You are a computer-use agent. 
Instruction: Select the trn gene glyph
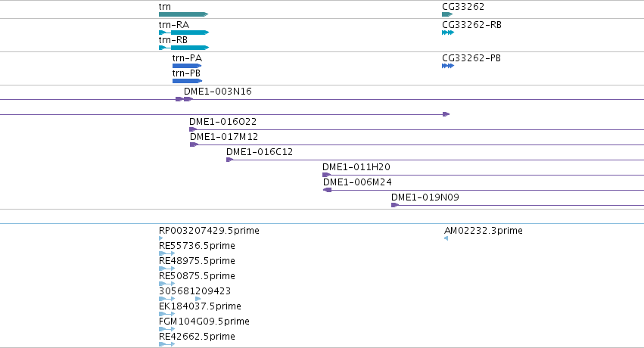tap(184, 14)
